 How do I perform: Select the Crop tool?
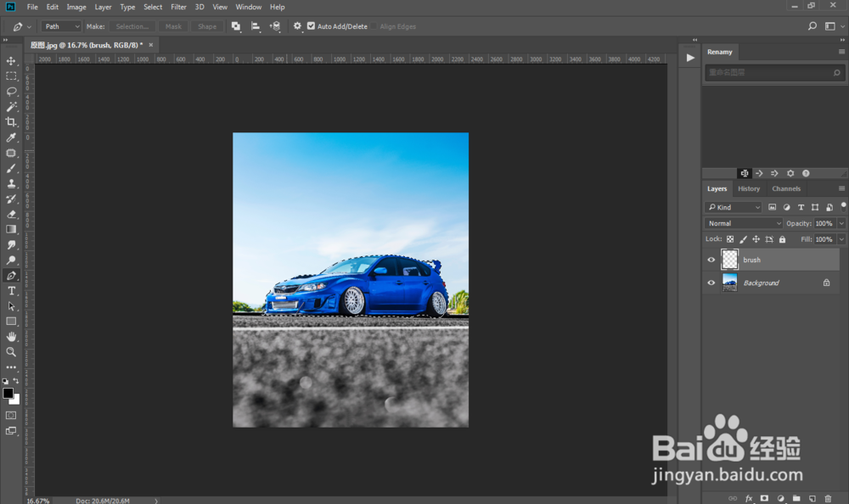point(11,122)
